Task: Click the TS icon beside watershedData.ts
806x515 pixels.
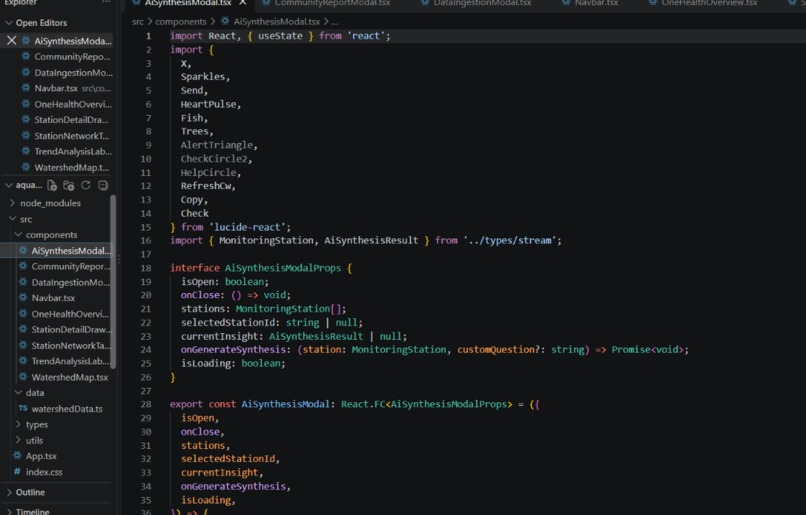Action: [23, 408]
